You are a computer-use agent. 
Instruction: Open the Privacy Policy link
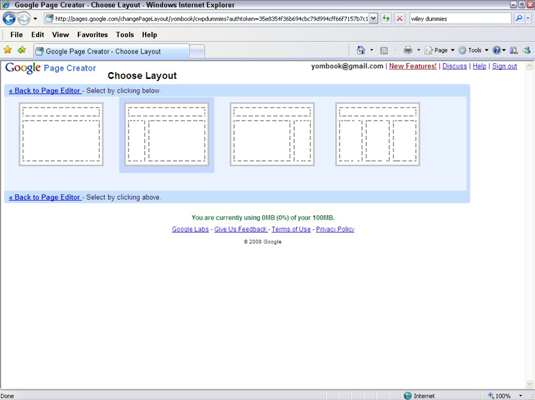(335, 229)
